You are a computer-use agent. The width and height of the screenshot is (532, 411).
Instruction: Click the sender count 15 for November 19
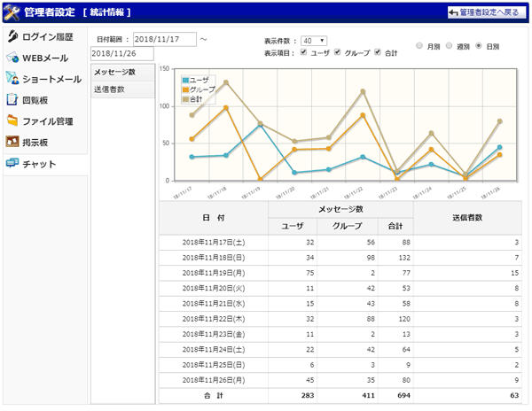tap(514, 273)
